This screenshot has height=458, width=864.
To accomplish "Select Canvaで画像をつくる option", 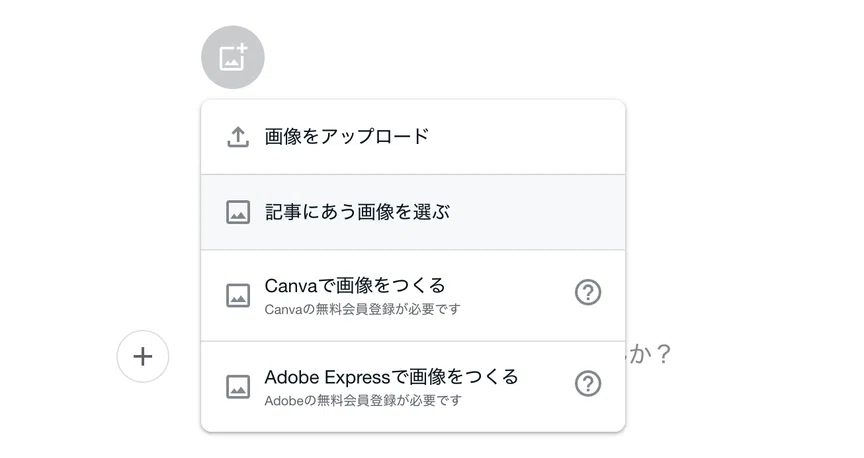I will (413, 295).
